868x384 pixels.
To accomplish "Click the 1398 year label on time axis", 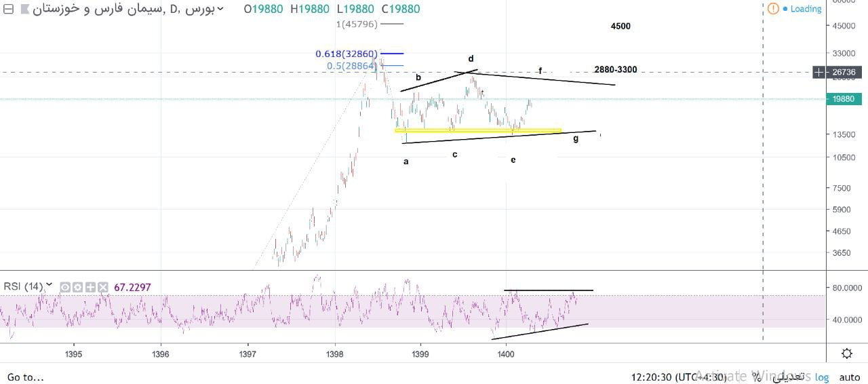I will pos(334,354).
